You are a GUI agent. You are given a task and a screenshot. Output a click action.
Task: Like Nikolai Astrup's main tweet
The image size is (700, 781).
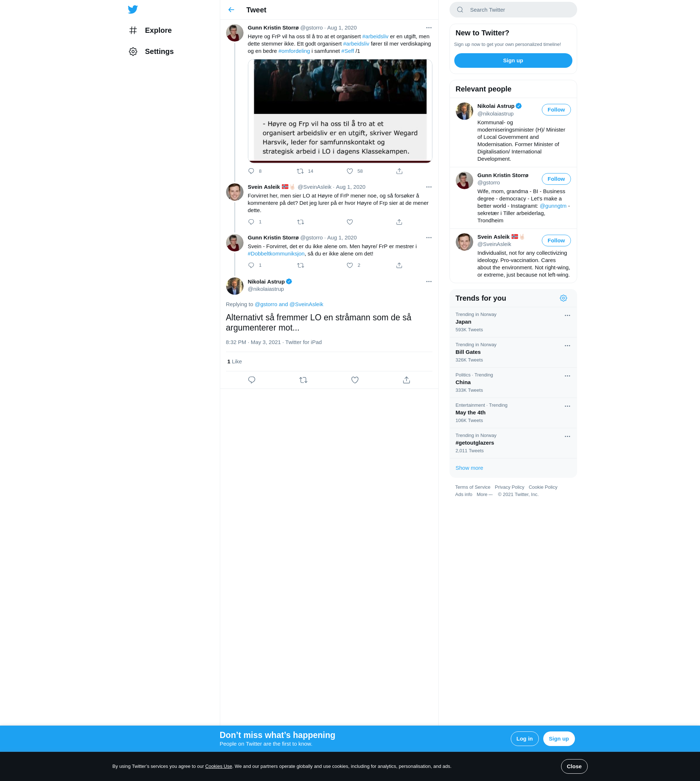355,380
